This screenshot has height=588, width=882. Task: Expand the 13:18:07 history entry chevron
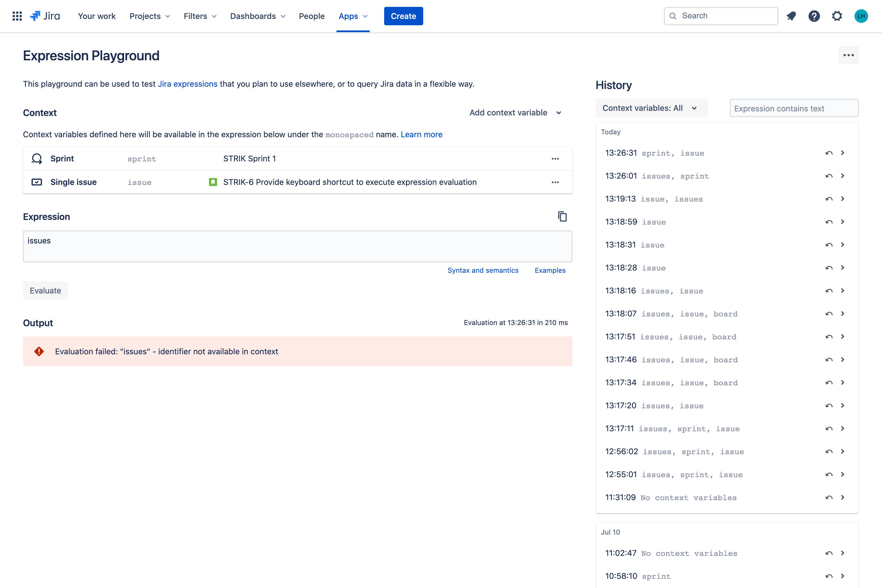point(843,314)
